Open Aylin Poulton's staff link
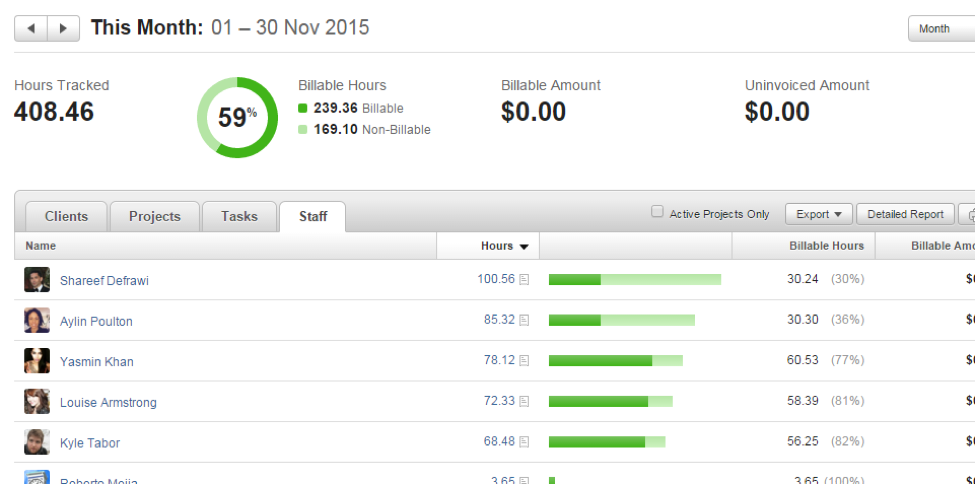The height and width of the screenshot is (484, 975). click(96, 321)
